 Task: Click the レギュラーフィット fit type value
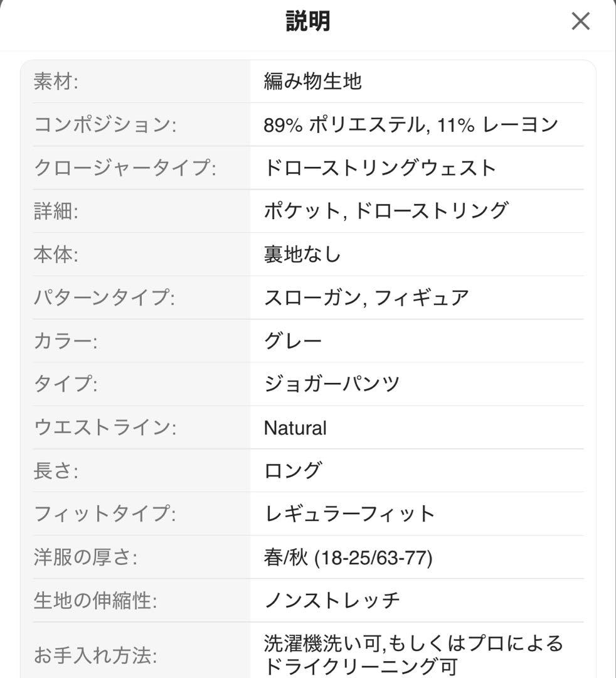[349, 514]
